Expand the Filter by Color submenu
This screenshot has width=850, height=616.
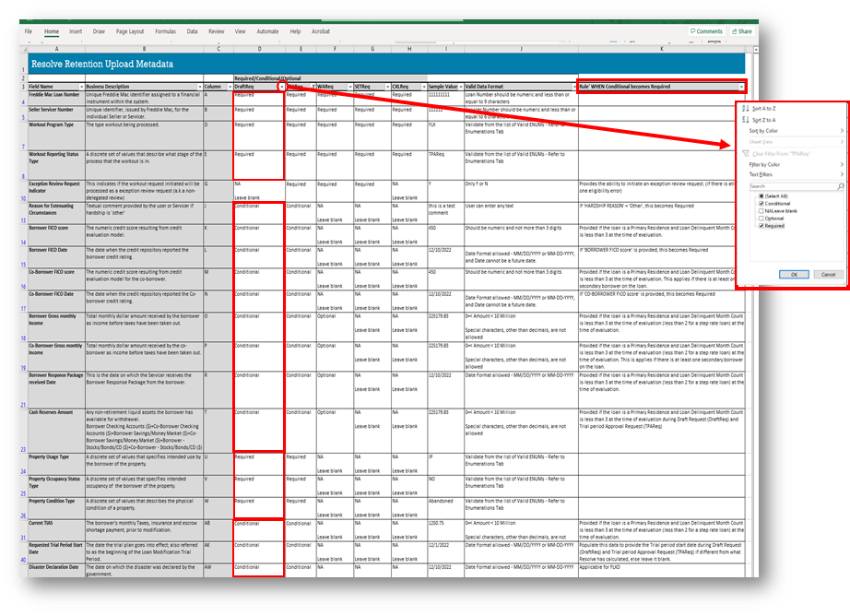coord(792,164)
